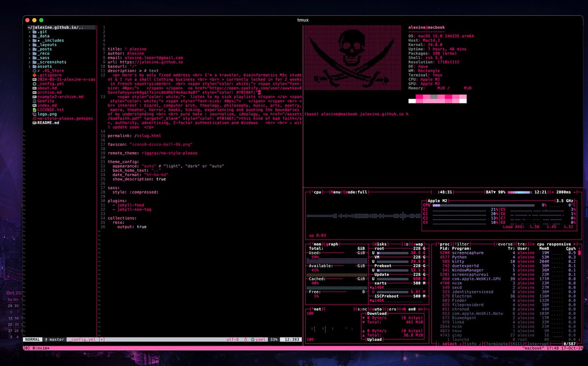Click the git branch icon in nvim statusline

[x=46, y=340]
